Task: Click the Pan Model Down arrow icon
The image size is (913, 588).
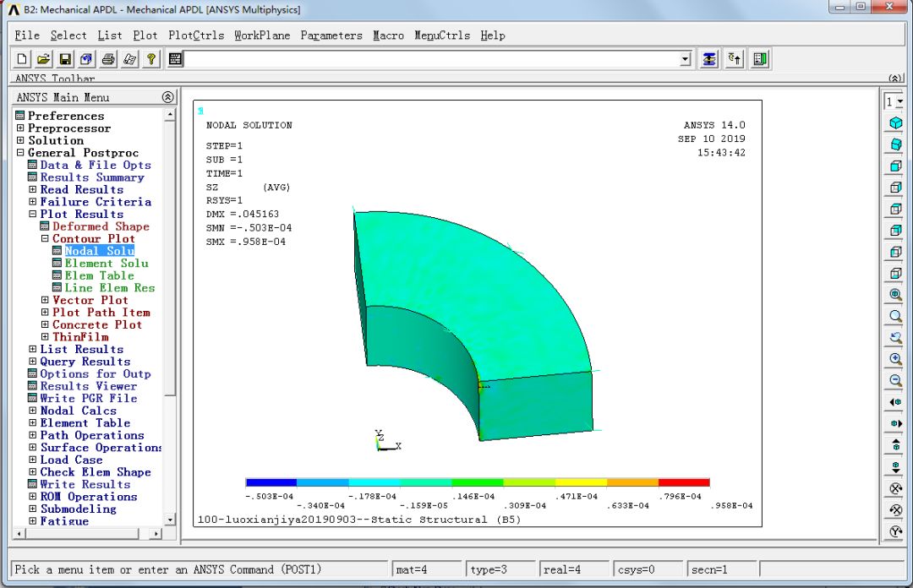Action: [x=895, y=467]
